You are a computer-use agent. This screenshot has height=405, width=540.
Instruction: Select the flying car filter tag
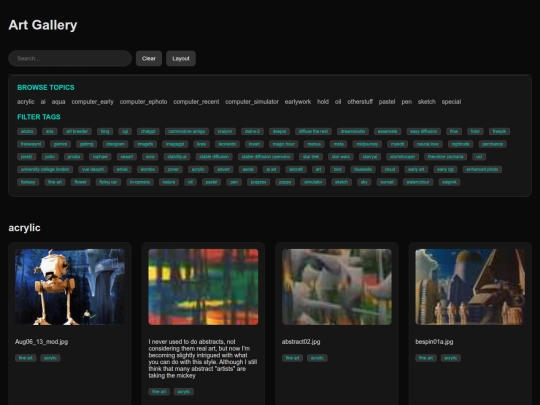click(x=108, y=183)
